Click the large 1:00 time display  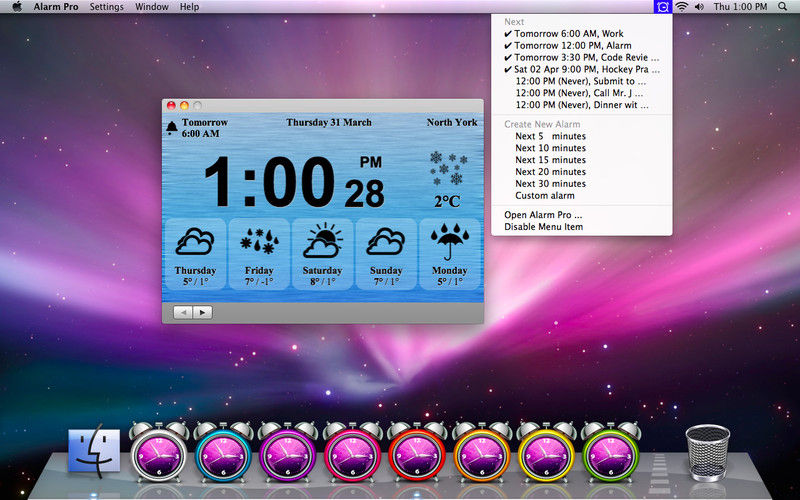[x=269, y=182]
